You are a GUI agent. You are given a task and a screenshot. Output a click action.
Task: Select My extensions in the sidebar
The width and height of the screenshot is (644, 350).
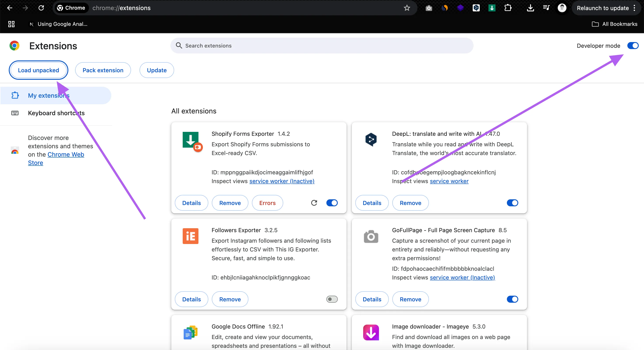pos(56,95)
